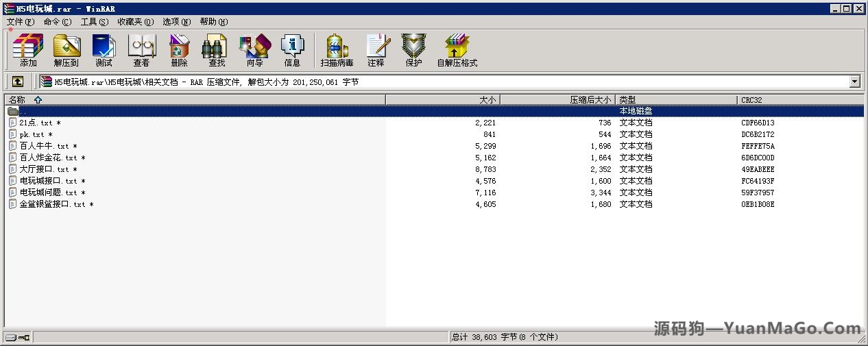Click the 添加 (Add) toolbar icon

[x=28, y=51]
